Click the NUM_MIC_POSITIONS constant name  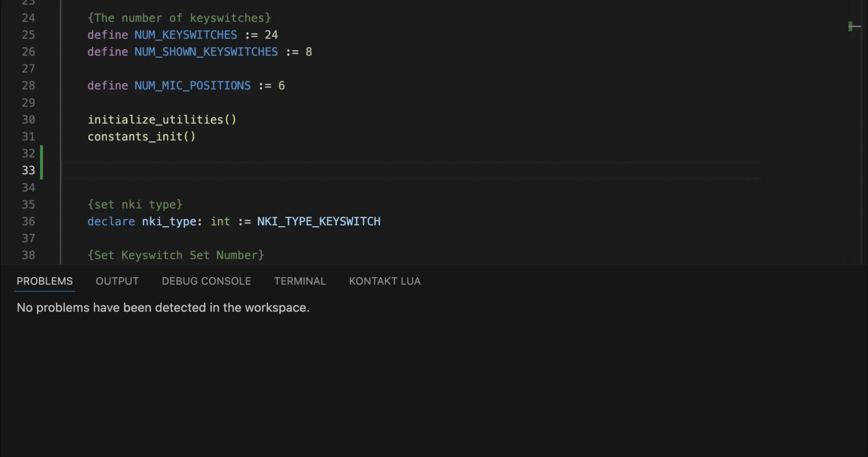(x=192, y=86)
